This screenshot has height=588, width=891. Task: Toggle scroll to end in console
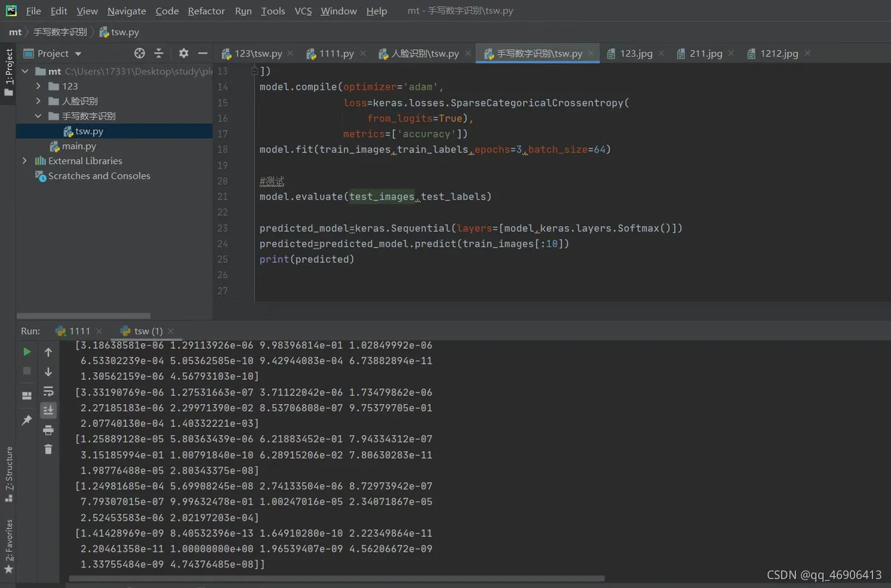[x=48, y=410]
